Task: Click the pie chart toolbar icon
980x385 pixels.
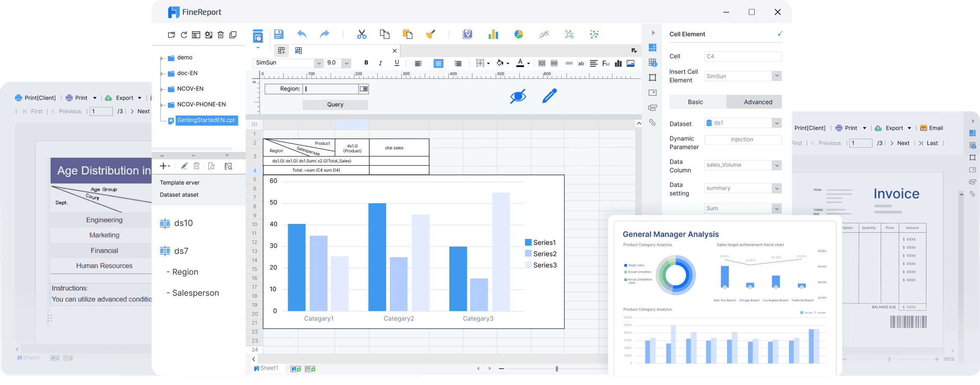Action: 518,34
